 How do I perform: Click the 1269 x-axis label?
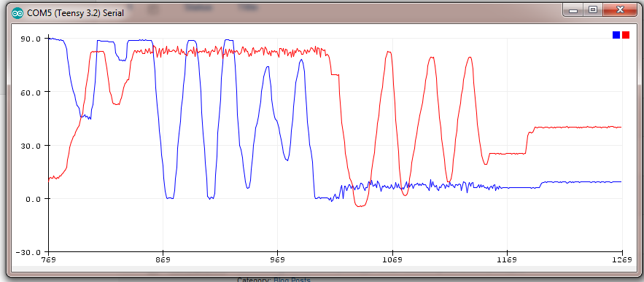coord(622,260)
